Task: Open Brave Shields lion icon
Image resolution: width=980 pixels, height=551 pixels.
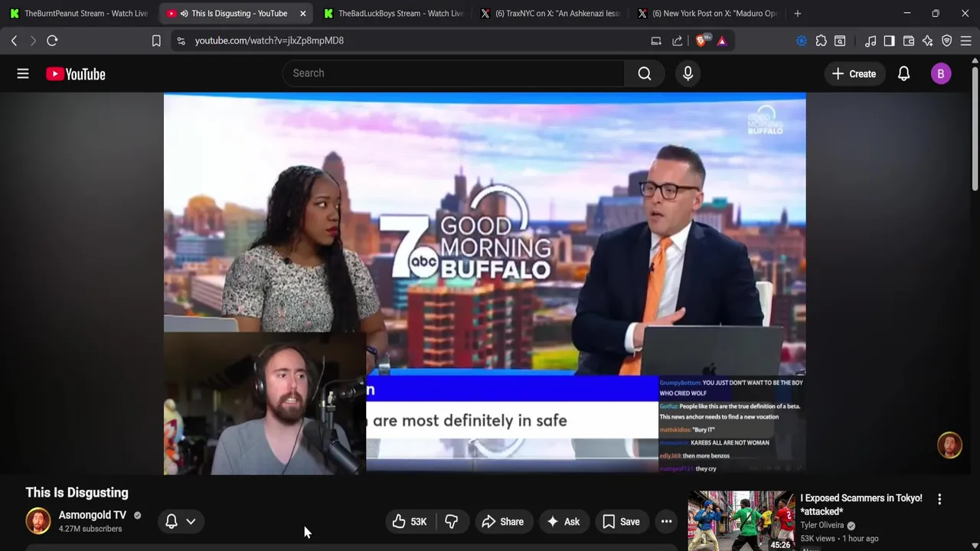Action: pos(701,41)
